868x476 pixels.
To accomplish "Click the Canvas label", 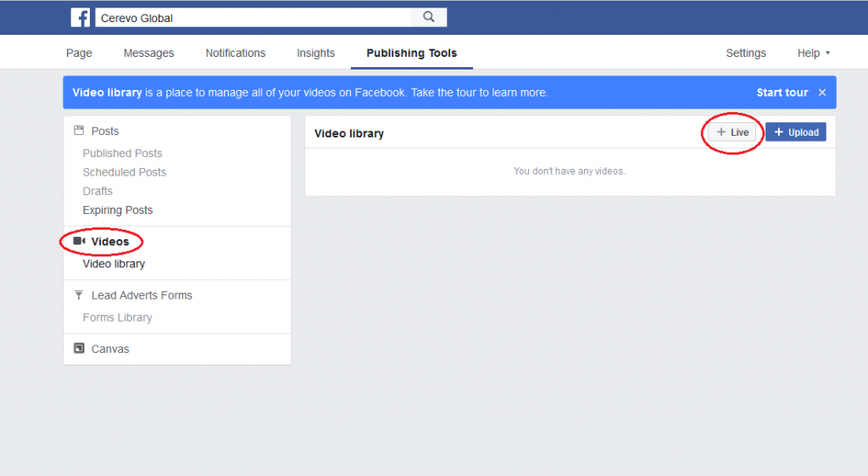I will (x=110, y=349).
